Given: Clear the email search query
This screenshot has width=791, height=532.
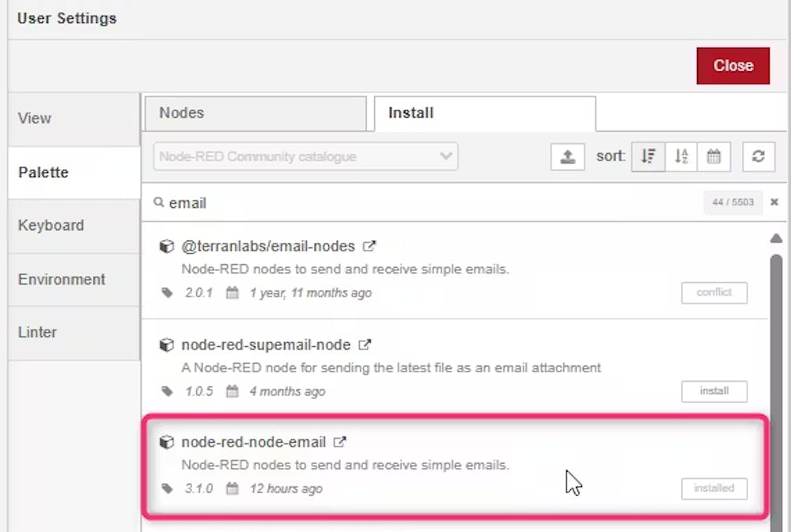Looking at the screenshot, I should click(x=774, y=202).
